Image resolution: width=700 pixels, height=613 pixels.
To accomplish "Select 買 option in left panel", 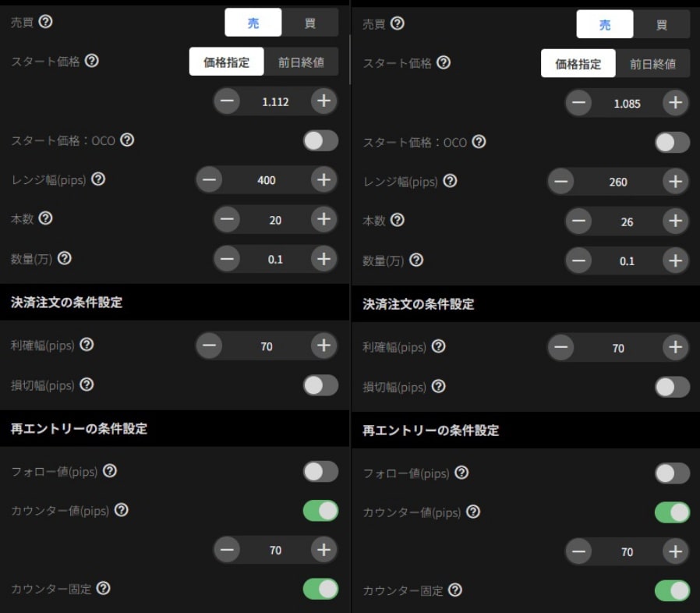I will 309,23.
